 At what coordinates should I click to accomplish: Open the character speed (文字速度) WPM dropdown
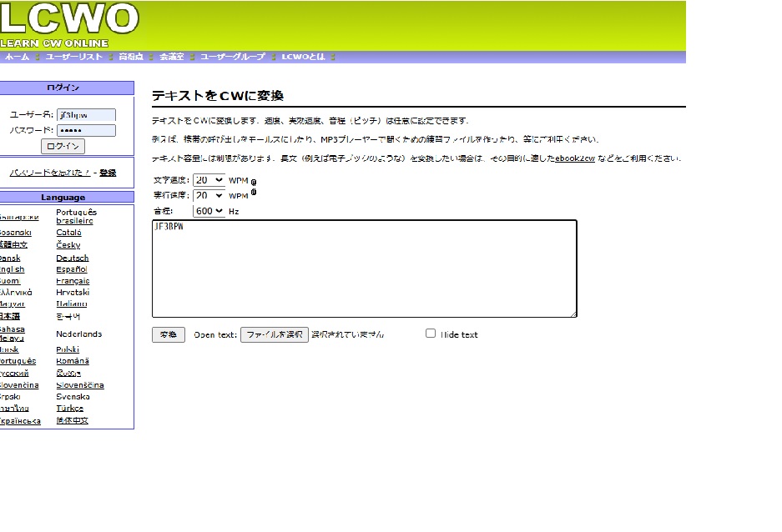click(209, 179)
